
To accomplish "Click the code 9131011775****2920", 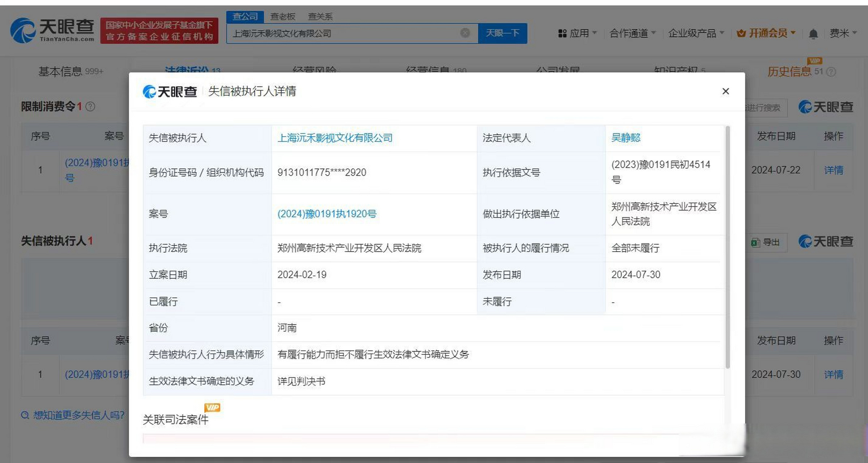I will click(x=322, y=173).
